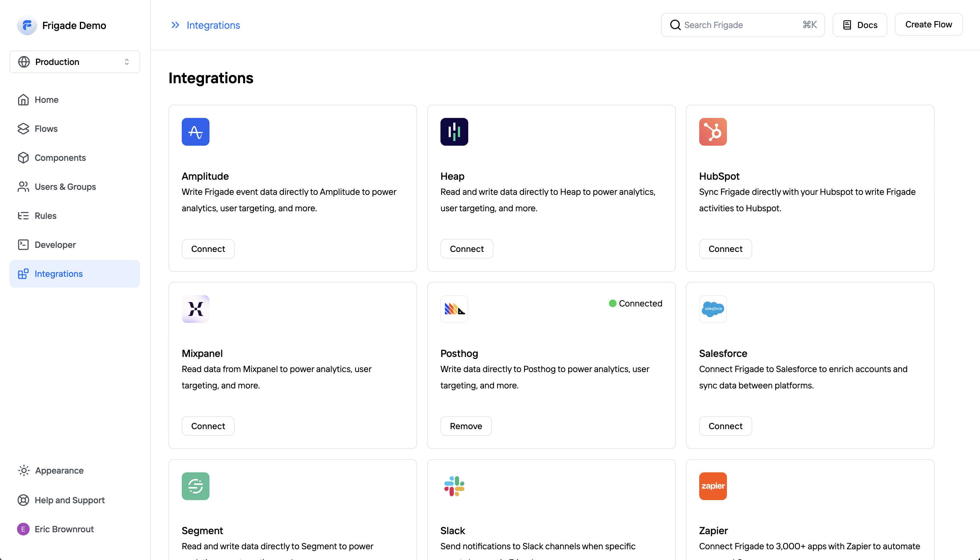Connect the Amplitude integration
The height and width of the screenshot is (560, 980).
point(208,249)
